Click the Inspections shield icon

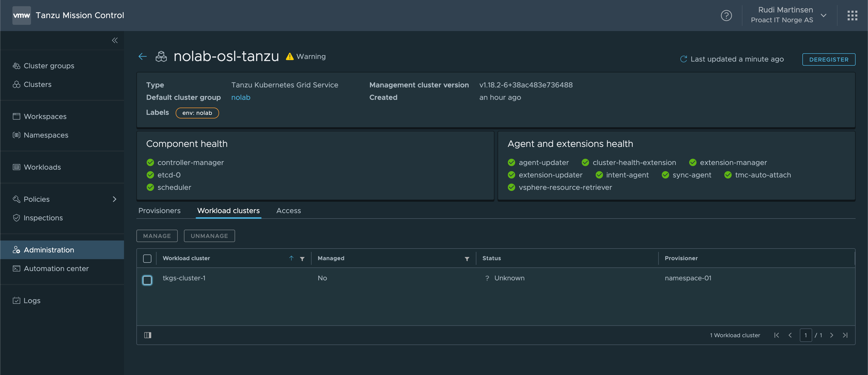tap(17, 218)
